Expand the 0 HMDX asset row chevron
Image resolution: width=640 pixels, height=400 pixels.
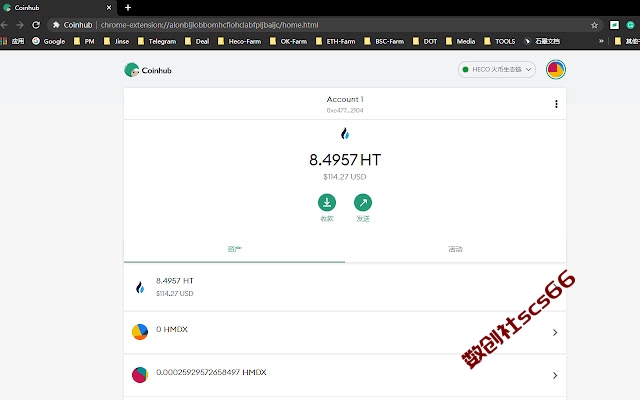[555, 332]
